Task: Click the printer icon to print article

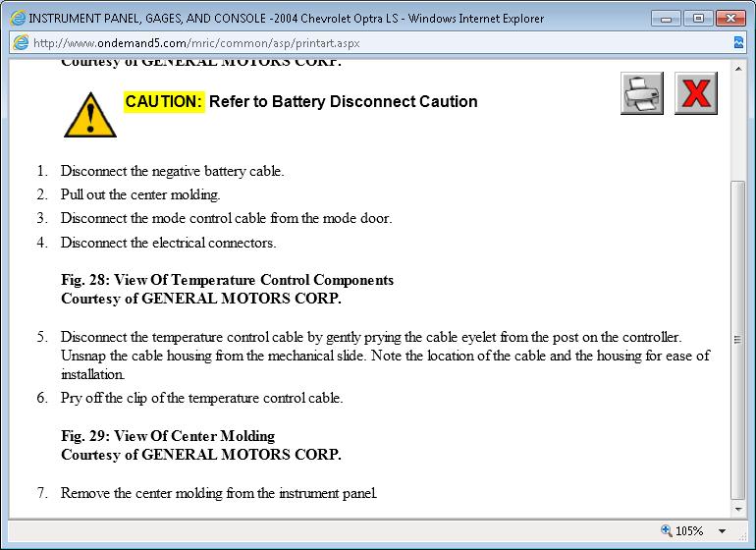Action: (x=642, y=93)
